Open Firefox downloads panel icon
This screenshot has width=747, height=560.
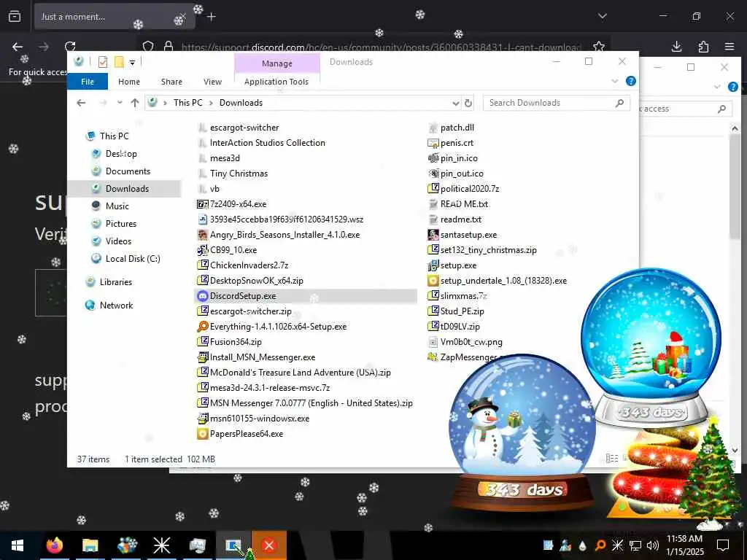pos(676,47)
